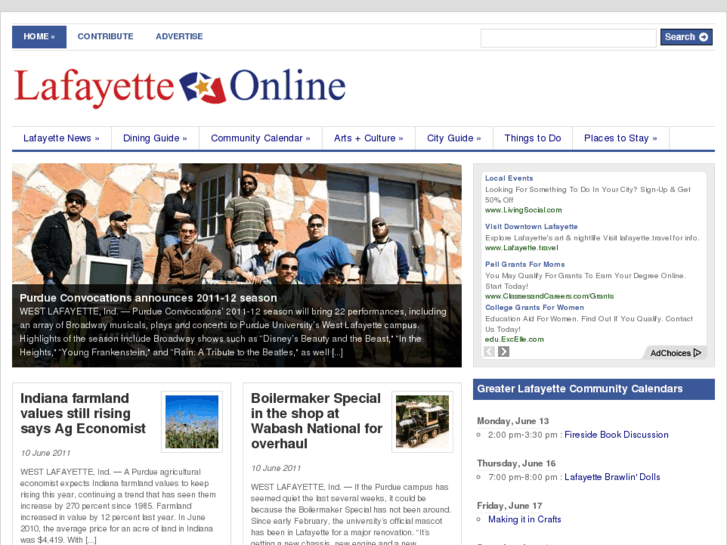The width and height of the screenshot is (727, 545).
Task: Focus the site search text field
Action: [x=568, y=38]
